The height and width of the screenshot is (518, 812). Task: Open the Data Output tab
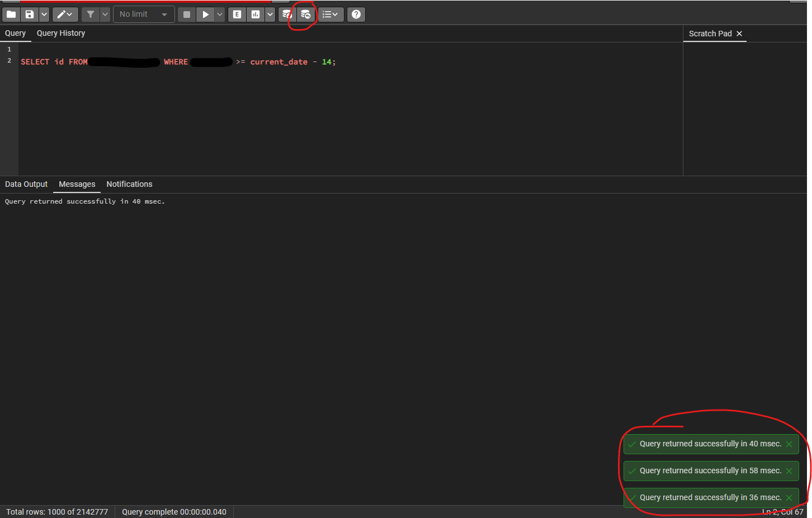[26, 185]
